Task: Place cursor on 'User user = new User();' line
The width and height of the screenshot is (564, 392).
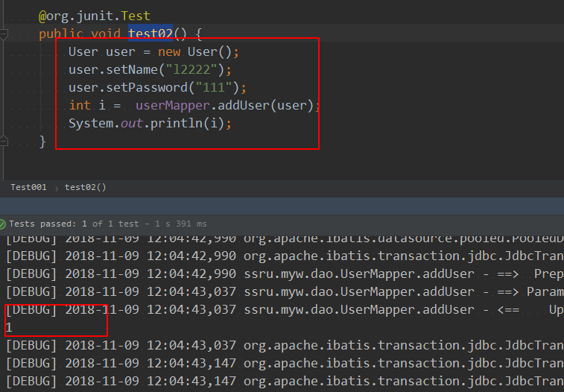Action: coord(153,51)
